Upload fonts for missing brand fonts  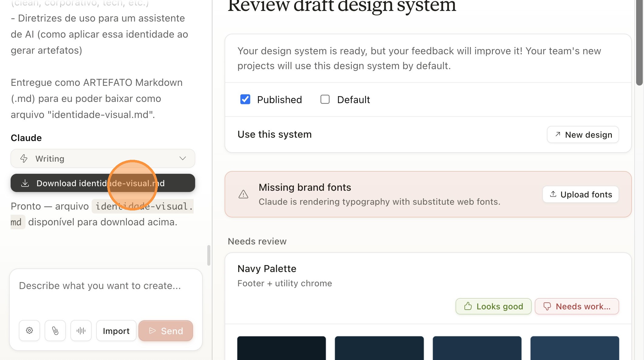pyautogui.click(x=581, y=194)
